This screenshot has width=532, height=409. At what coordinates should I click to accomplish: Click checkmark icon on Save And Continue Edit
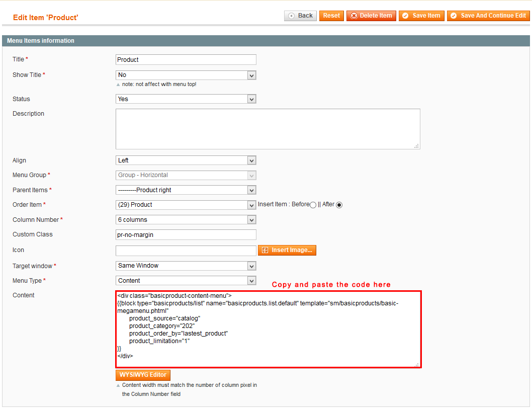(453, 16)
